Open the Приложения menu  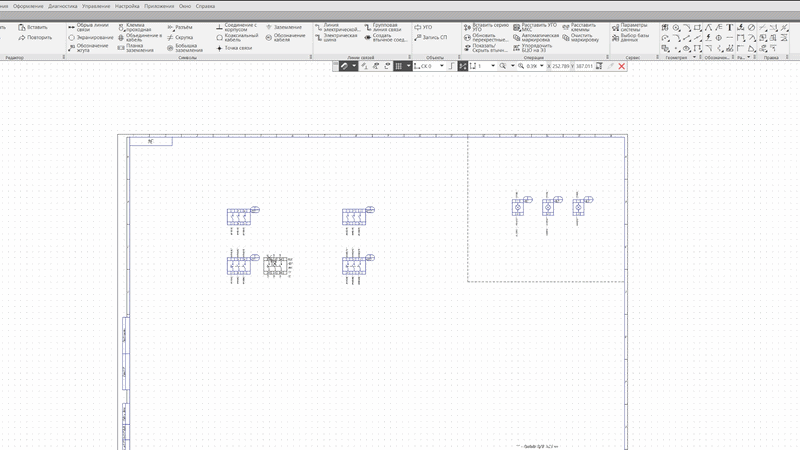point(159,6)
